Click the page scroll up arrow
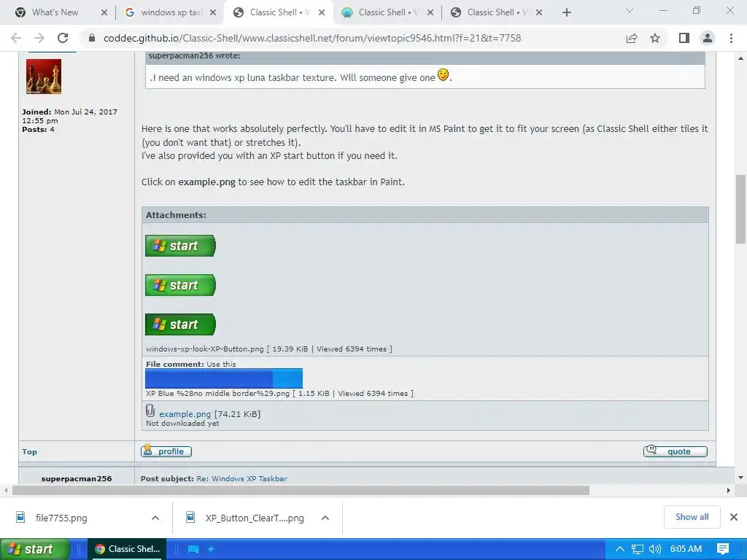747x560 pixels. (x=740, y=58)
